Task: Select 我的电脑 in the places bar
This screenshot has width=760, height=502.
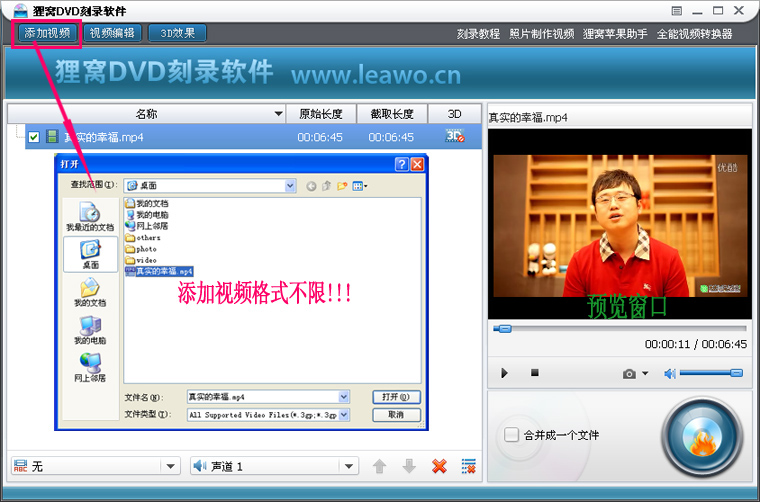Action: point(90,330)
